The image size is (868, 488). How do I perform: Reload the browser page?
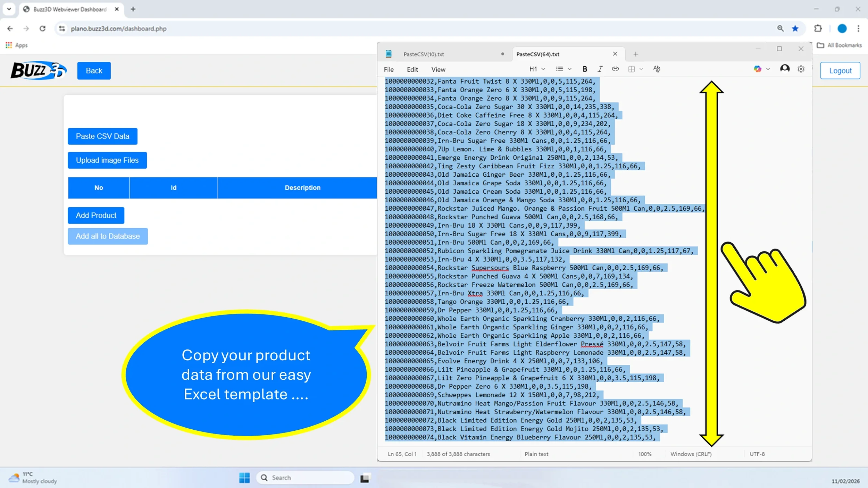pyautogui.click(x=42, y=28)
